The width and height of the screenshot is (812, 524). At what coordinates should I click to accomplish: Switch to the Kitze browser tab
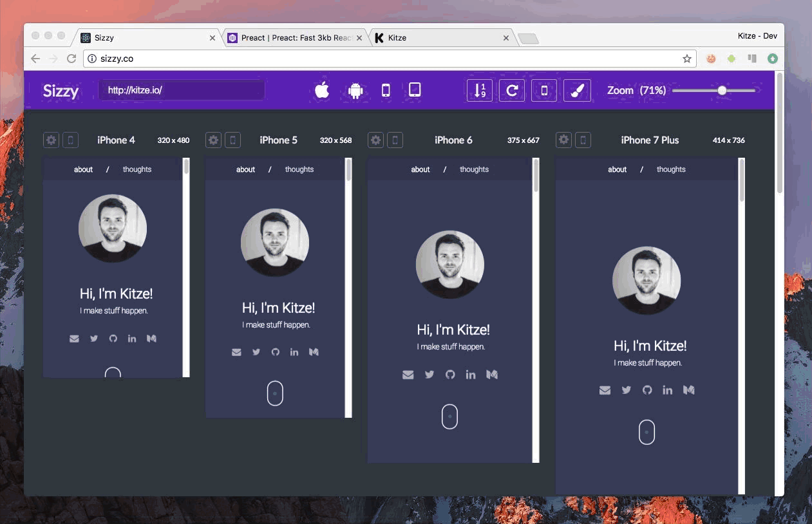[x=442, y=38]
